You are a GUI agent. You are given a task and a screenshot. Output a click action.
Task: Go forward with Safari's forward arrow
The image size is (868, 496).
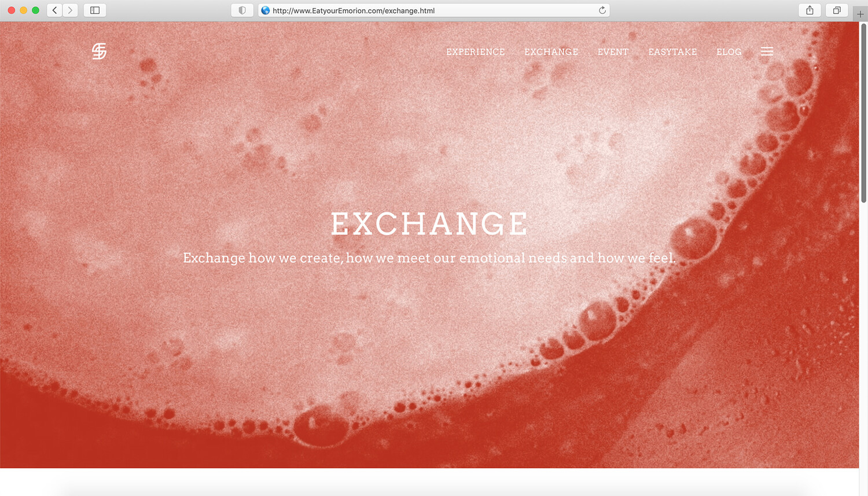click(x=71, y=10)
